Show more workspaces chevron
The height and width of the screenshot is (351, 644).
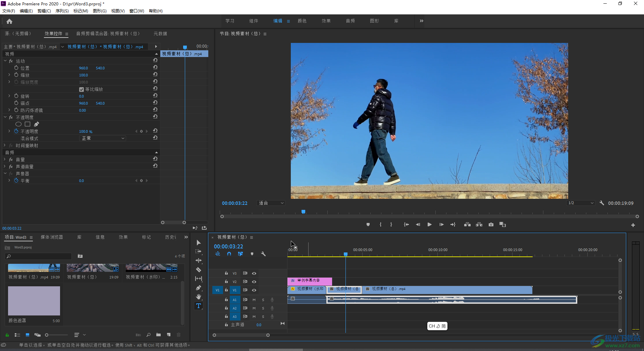(422, 21)
